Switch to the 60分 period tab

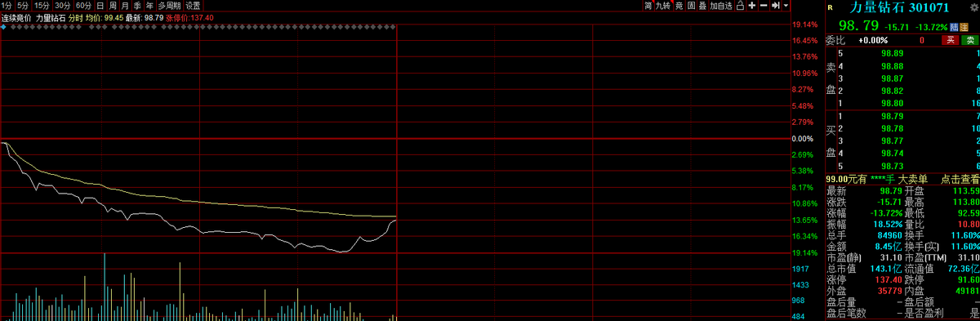tap(83, 5)
